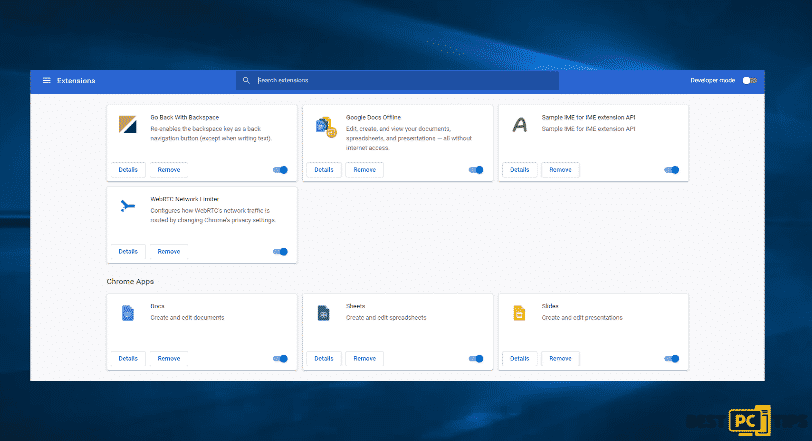The image size is (812, 441).
Task: Remove Go Back With Backspace extension
Action: pyautogui.click(x=169, y=170)
